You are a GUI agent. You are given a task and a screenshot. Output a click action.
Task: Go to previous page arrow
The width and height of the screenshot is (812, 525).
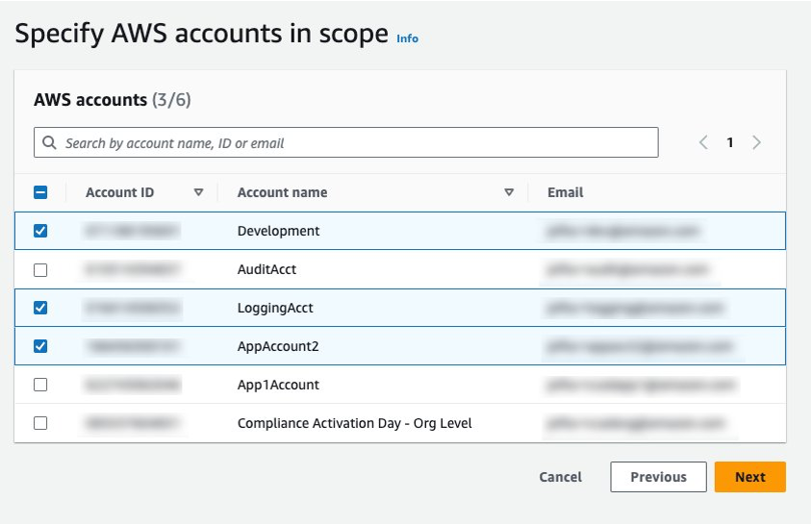tap(703, 142)
